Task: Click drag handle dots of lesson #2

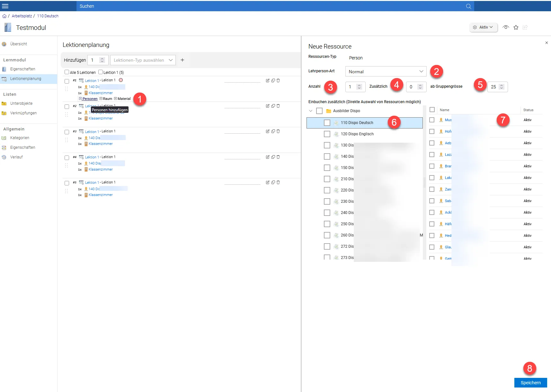Action: 67,114
